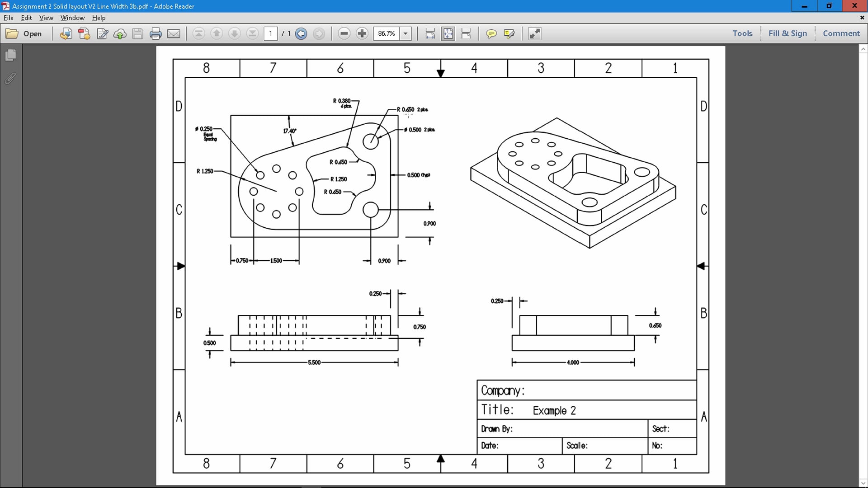Screen dimensions: 868x488
Task: Click the vertical scrollbar up arrow
Action: [863, 49]
